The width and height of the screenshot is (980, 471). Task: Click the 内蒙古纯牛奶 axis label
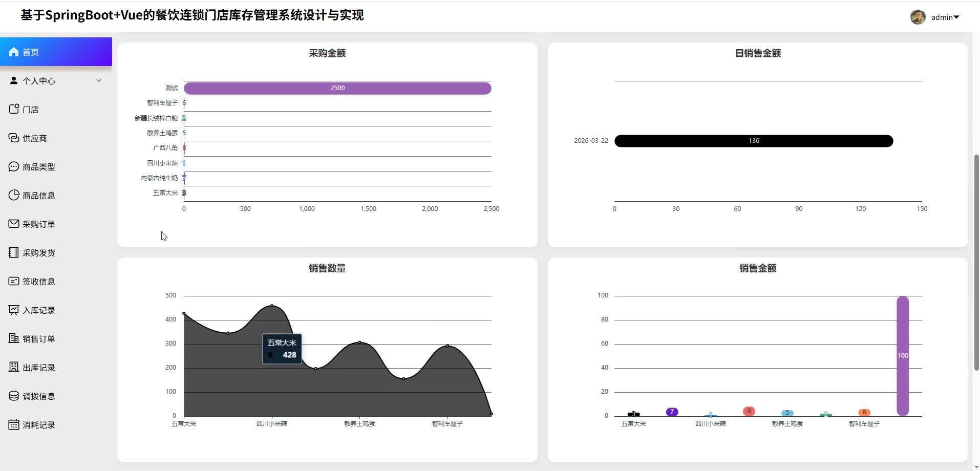[x=159, y=178]
